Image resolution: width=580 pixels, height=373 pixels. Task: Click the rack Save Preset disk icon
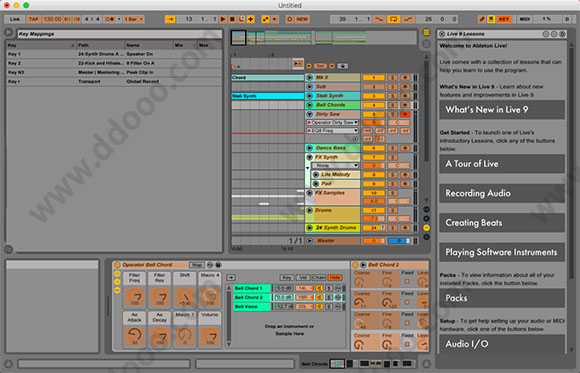click(x=219, y=265)
